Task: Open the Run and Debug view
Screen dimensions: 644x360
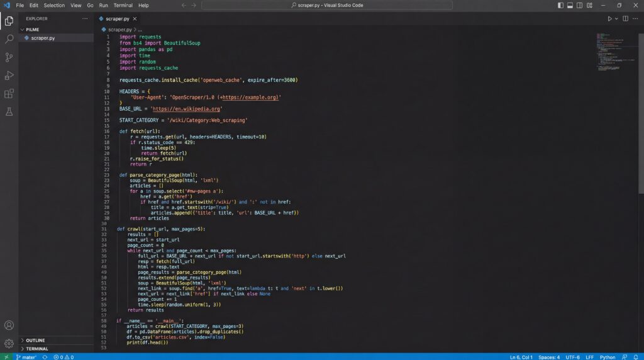Action: (x=9, y=75)
